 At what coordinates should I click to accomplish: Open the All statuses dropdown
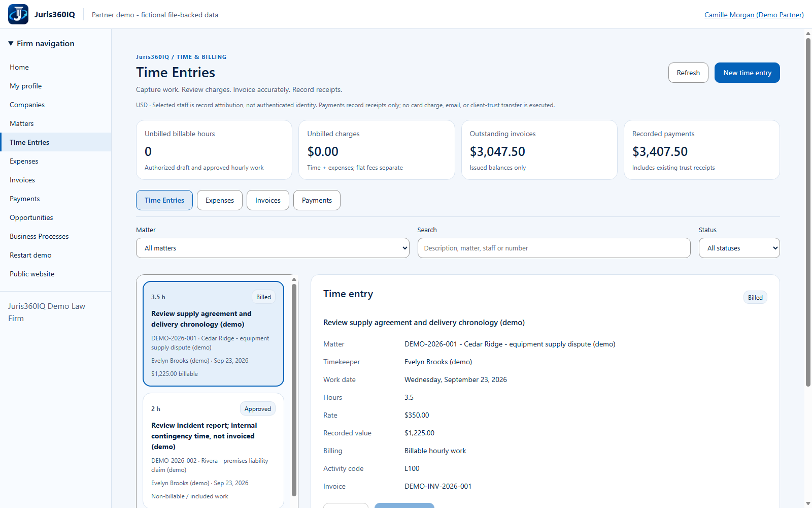point(739,248)
